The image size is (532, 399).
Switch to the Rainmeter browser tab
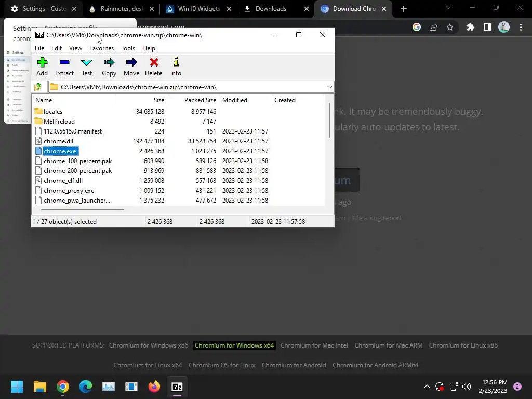(x=122, y=9)
